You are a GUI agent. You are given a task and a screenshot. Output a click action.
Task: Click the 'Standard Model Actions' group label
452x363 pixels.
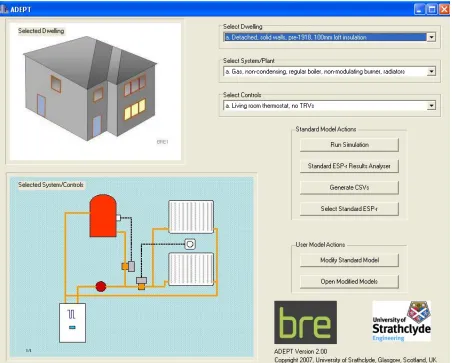[x=326, y=129]
